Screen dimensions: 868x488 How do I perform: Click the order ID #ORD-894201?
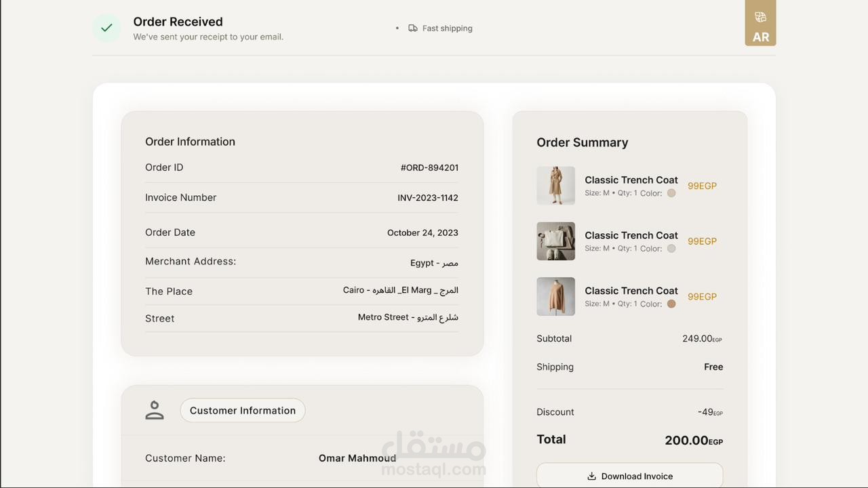(x=429, y=167)
